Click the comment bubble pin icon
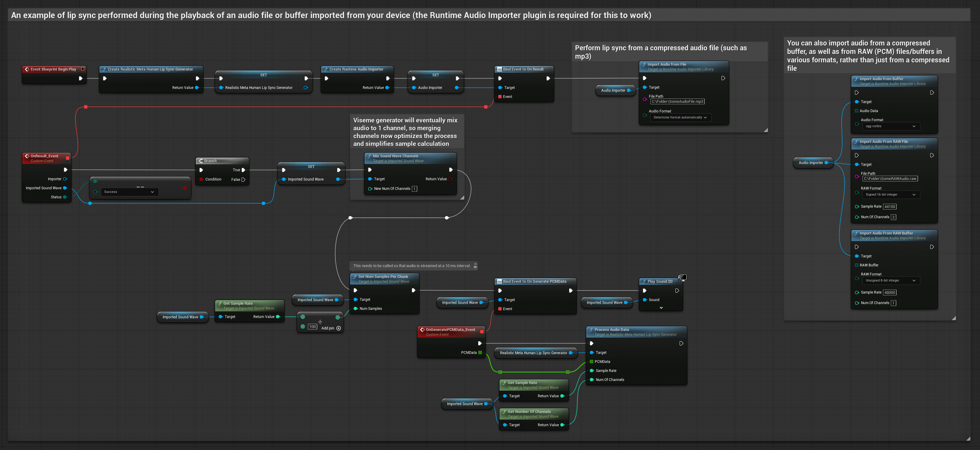 click(x=475, y=264)
